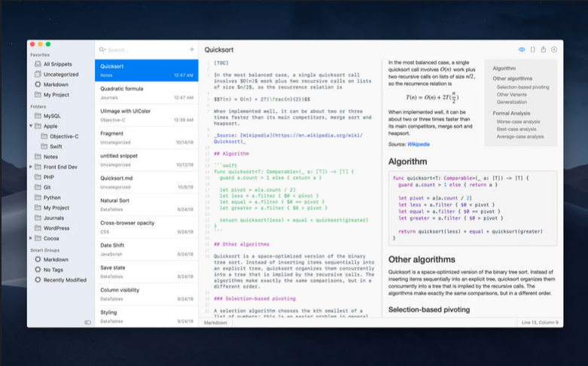Open the Column visibility snippet
588x366 pixels.
pos(147,294)
